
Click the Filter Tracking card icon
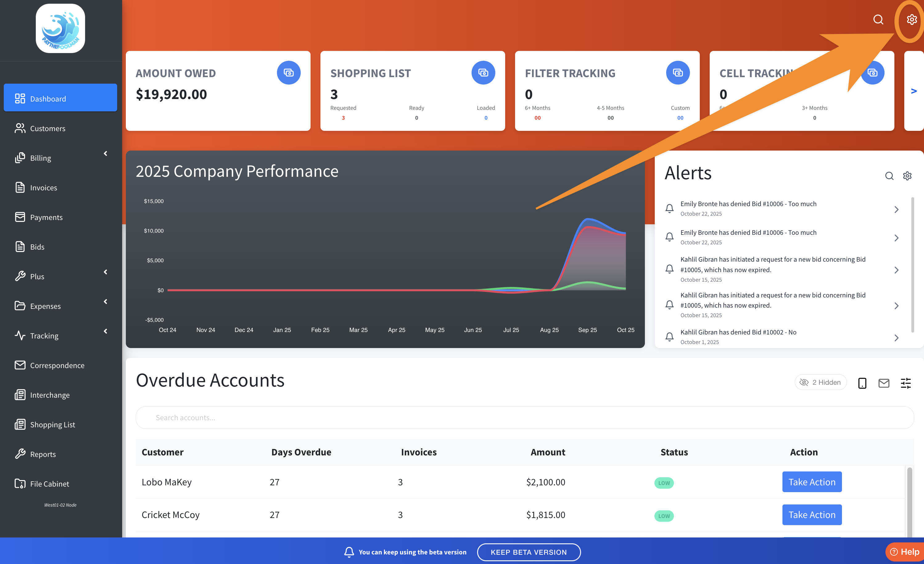pyautogui.click(x=677, y=73)
